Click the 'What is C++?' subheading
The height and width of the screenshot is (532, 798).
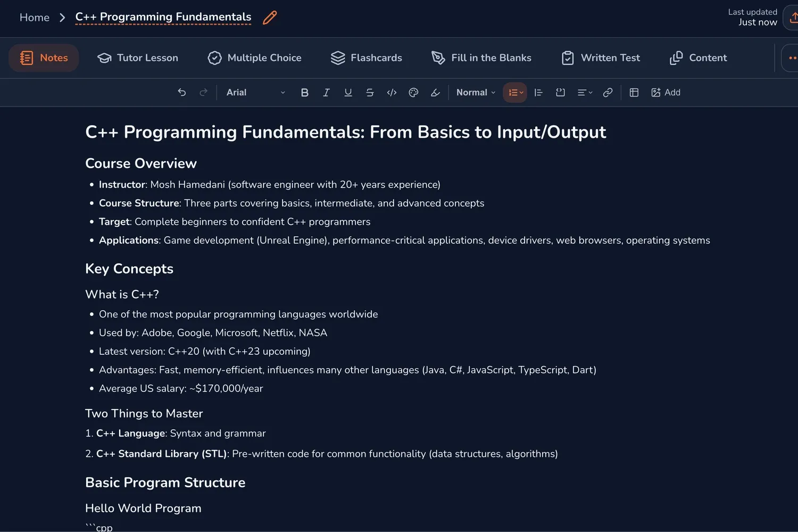(x=122, y=294)
